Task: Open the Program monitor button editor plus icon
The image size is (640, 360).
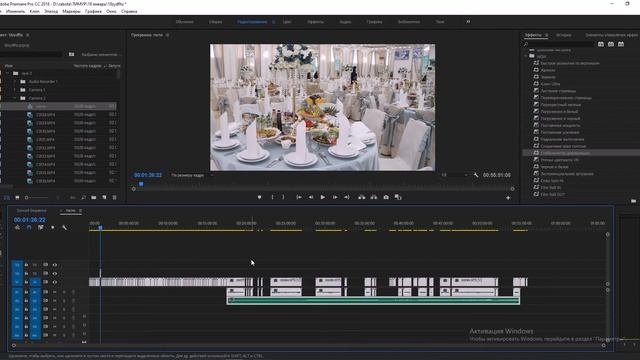Action: click(508, 198)
